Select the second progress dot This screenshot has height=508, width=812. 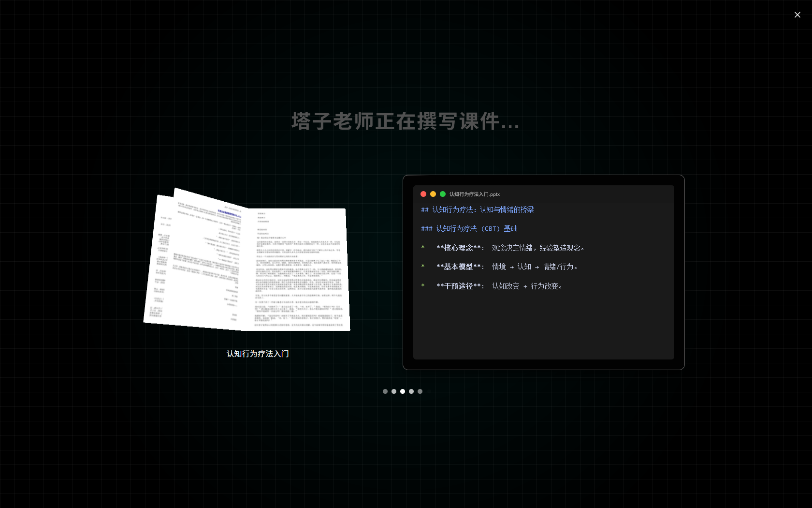click(394, 391)
